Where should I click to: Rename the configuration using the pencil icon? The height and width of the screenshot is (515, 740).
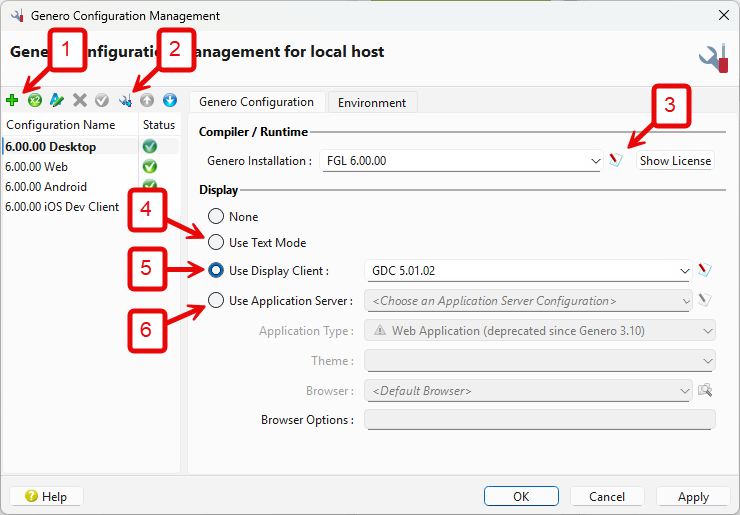(x=57, y=100)
